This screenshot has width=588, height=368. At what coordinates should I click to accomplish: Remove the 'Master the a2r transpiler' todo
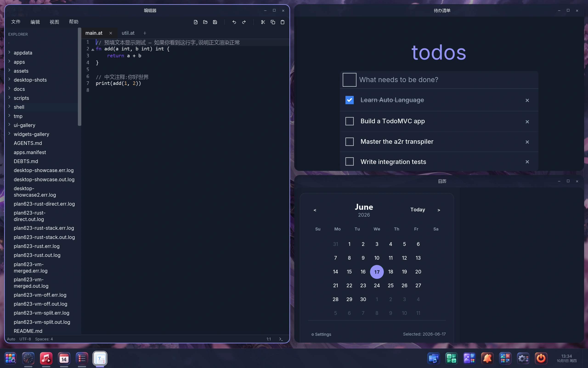click(x=527, y=142)
